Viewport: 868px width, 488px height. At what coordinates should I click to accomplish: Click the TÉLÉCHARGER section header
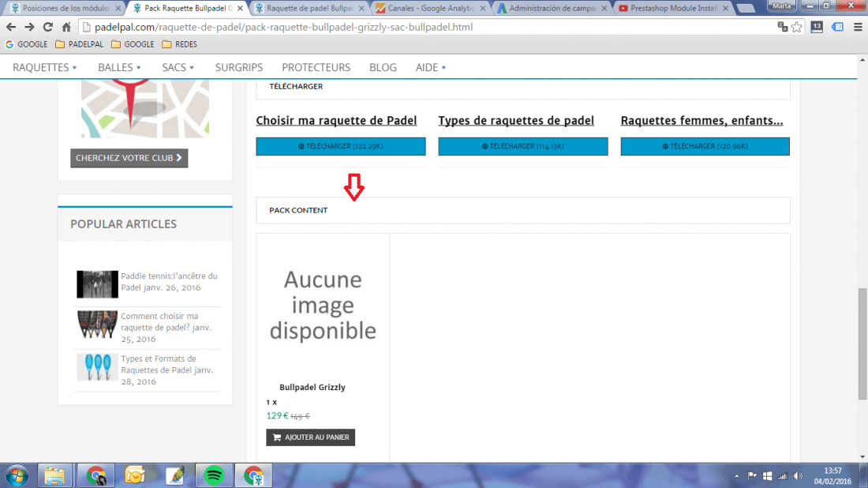pos(523,88)
